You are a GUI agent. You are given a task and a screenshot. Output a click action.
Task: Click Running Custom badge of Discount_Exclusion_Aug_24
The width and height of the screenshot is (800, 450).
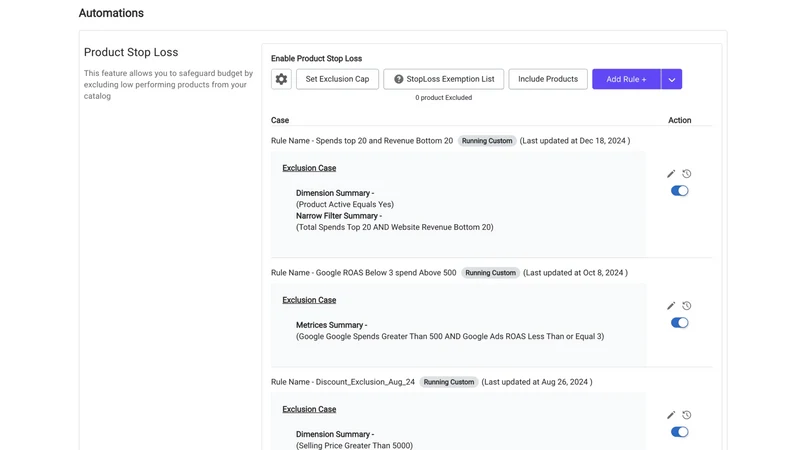[449, 382]
